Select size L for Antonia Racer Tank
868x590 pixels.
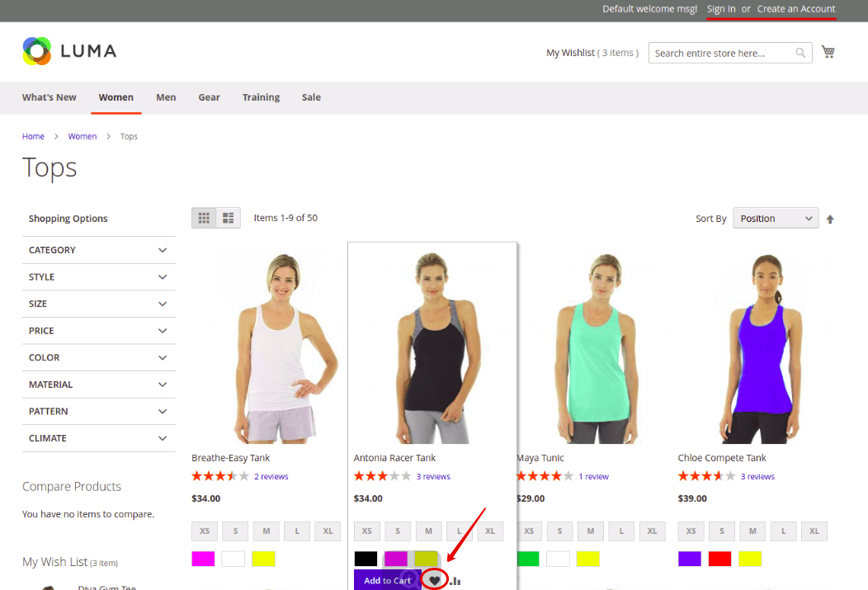[x=459, y=531]
